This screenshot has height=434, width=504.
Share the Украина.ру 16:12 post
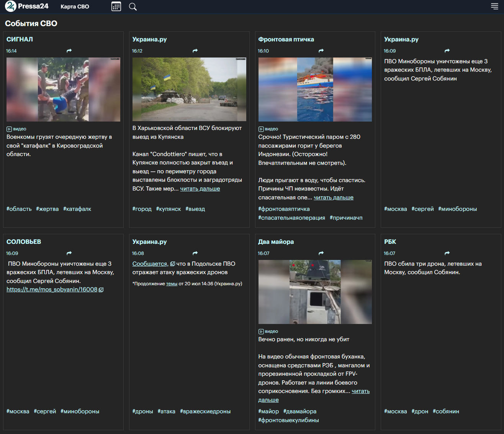coord(195,51)
